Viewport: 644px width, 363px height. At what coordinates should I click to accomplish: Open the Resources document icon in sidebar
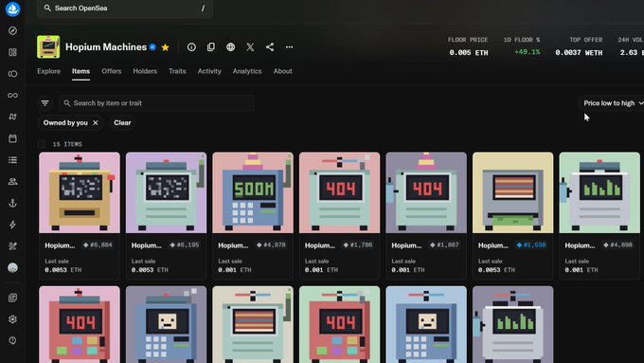[x=12, y=298]
